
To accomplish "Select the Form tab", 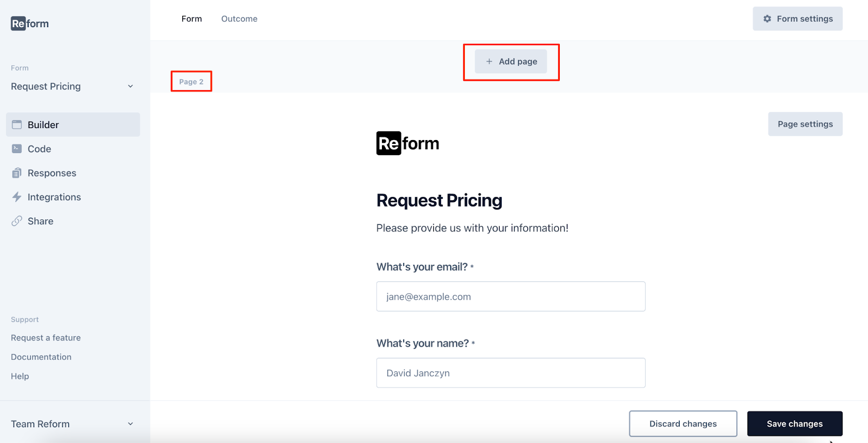I will [x=192, y=19].
